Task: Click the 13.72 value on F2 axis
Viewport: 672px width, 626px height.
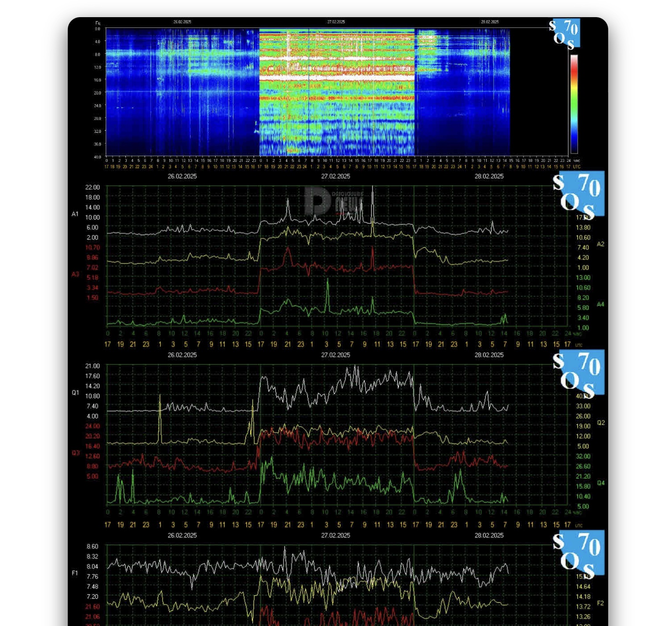Action: tap(583, 606)
